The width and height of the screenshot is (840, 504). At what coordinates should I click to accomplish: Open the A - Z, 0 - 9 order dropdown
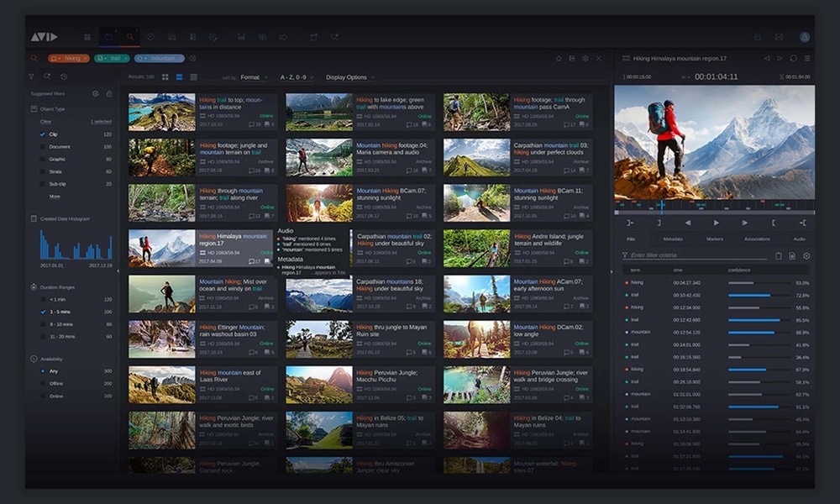click(297, 77)
